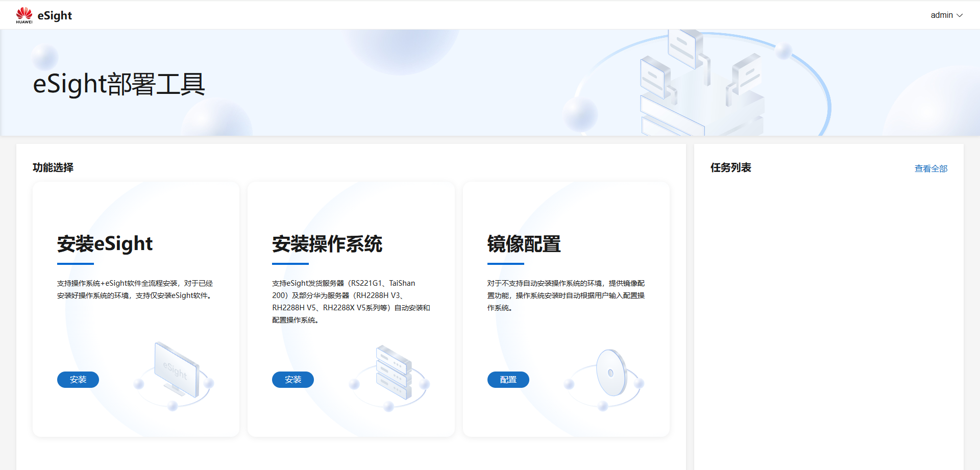Click the 安装 button under 安装eSight
This screenshot has width=980, height=470.
point(78,380)
